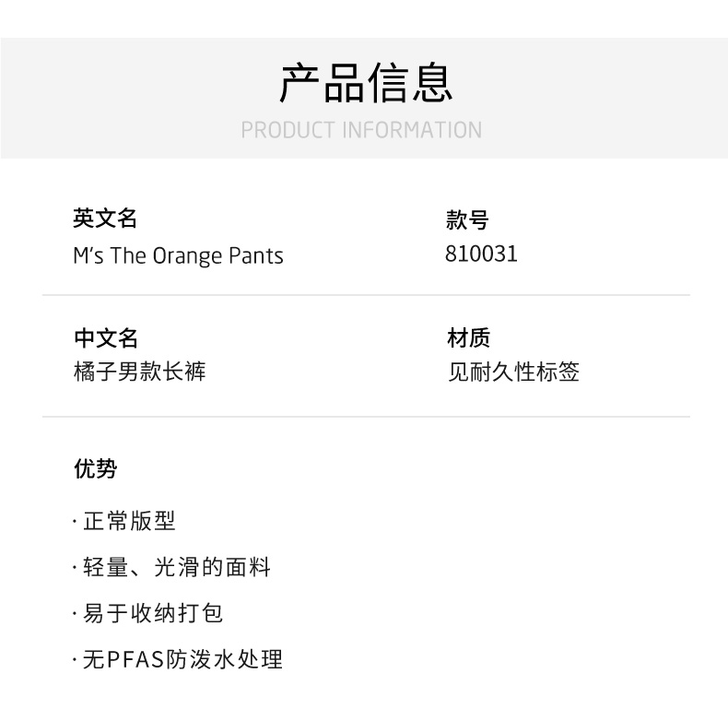The height and width of the screenshot is (709, 728).
Task: Select the 见耐久性标签 material value
Action: [513, 372]
